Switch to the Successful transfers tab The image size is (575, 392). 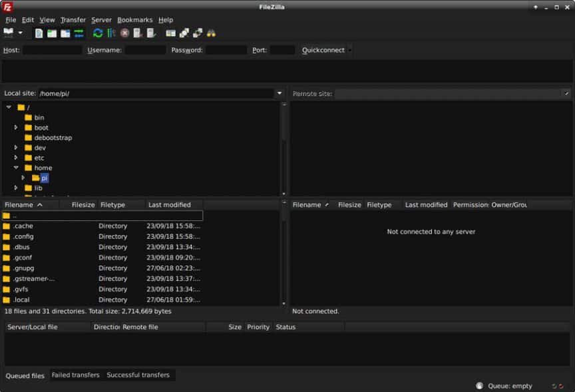coord(139,375)
